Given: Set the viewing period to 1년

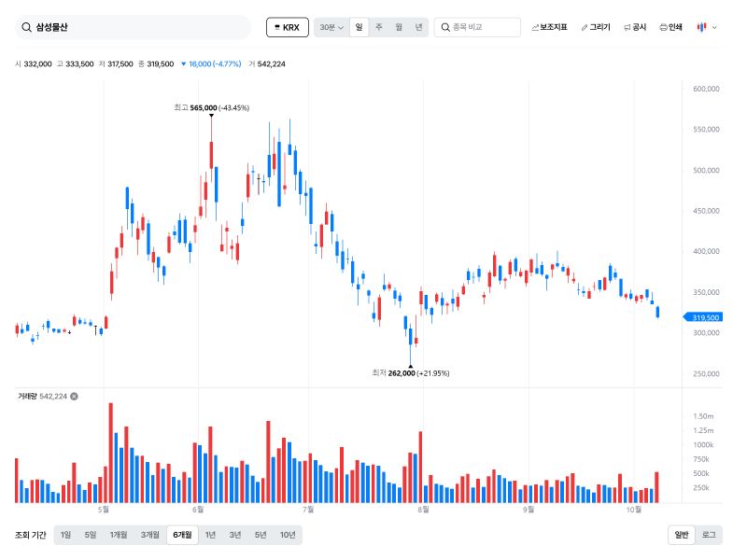Looking at the screenshot, I should pyautogui.click(x=210, y=535).
